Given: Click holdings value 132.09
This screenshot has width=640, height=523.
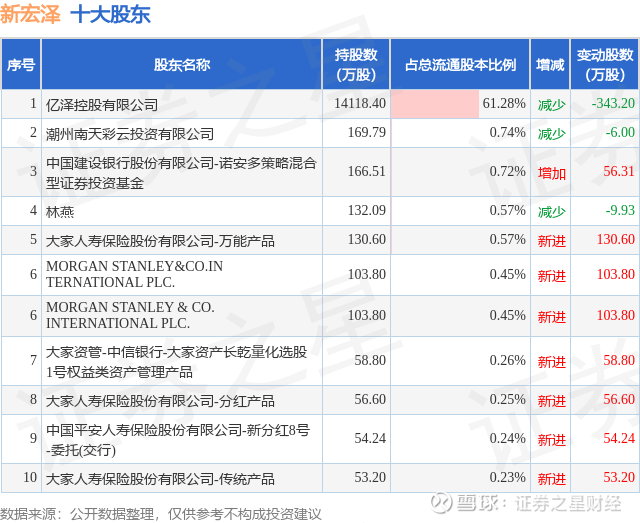Looking at the screenshot, I should click(x=367, y=210).
